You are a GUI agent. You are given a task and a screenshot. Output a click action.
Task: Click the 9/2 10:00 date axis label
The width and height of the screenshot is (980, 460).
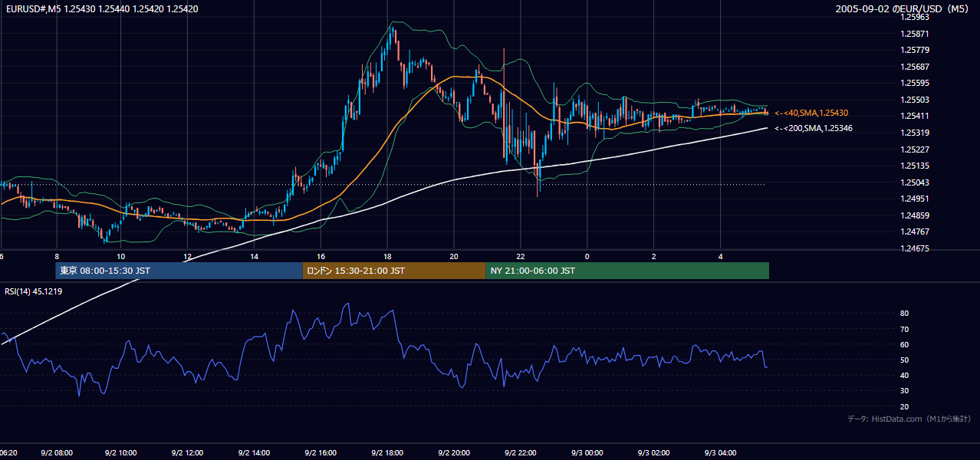click(121, 453)
